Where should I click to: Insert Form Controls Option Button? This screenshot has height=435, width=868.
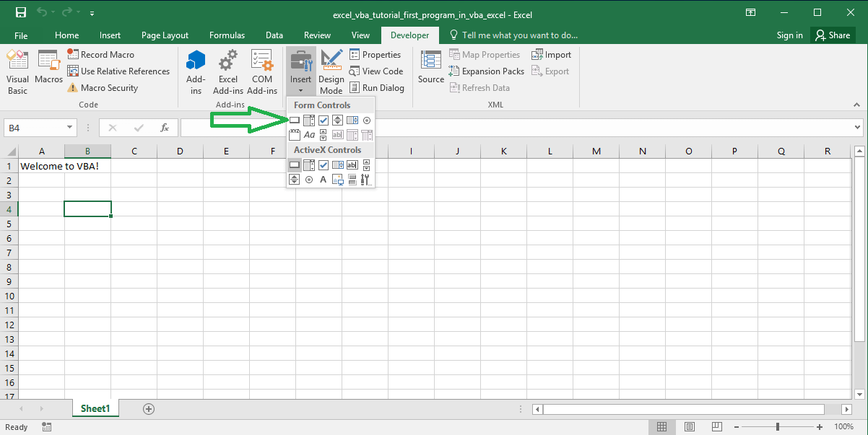click(x=367, y=120)
